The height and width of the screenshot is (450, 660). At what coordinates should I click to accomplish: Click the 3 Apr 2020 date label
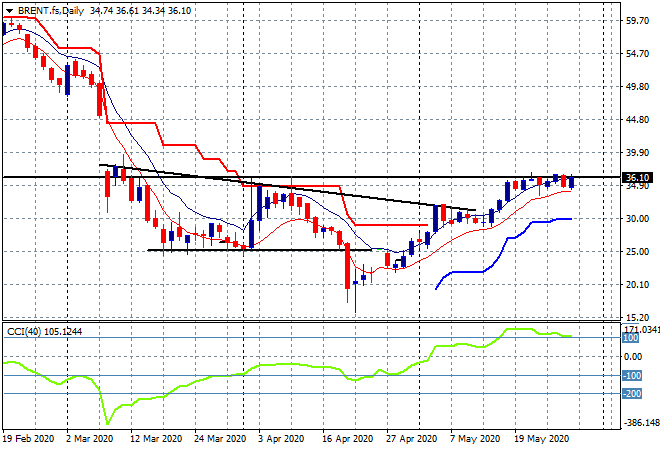281,439
